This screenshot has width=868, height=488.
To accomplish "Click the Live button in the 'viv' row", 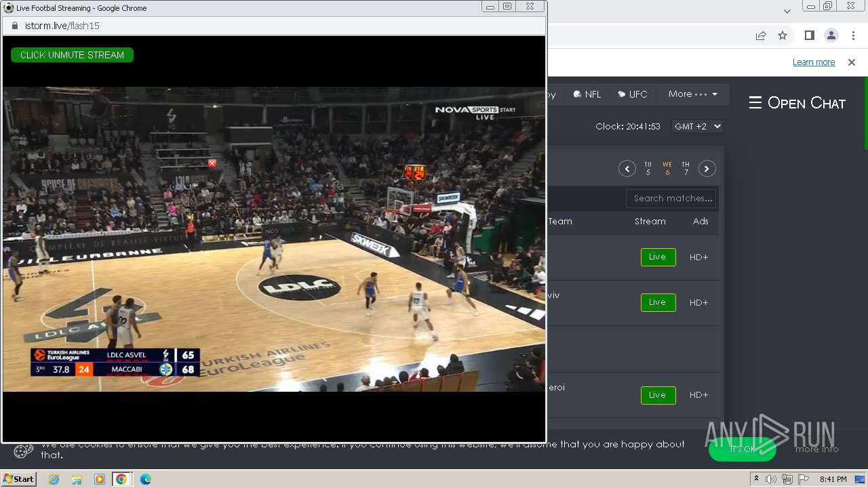I will 658,302.
